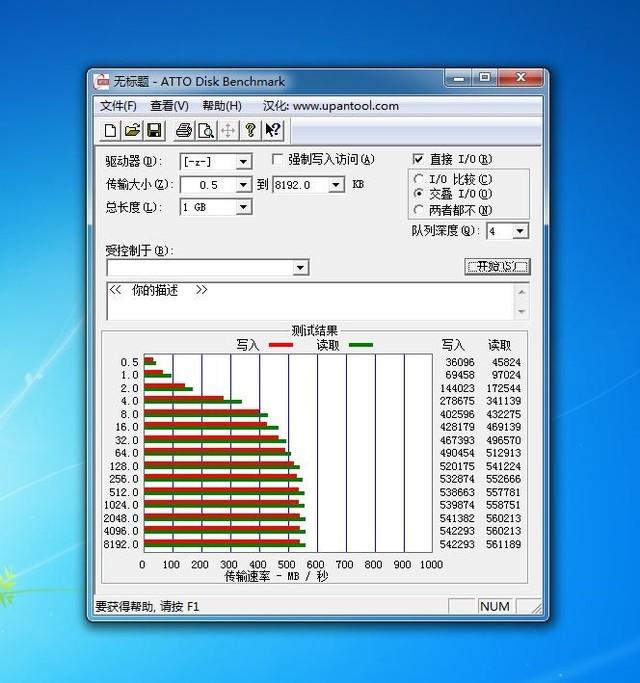Open the 文件(F) menu
The width and height of the screenshot is (640, 683).
click(x=118, y=106)
